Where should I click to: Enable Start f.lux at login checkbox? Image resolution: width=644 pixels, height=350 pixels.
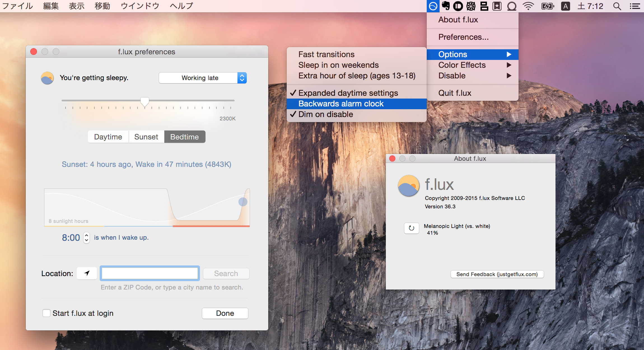(x=46, y=313)
